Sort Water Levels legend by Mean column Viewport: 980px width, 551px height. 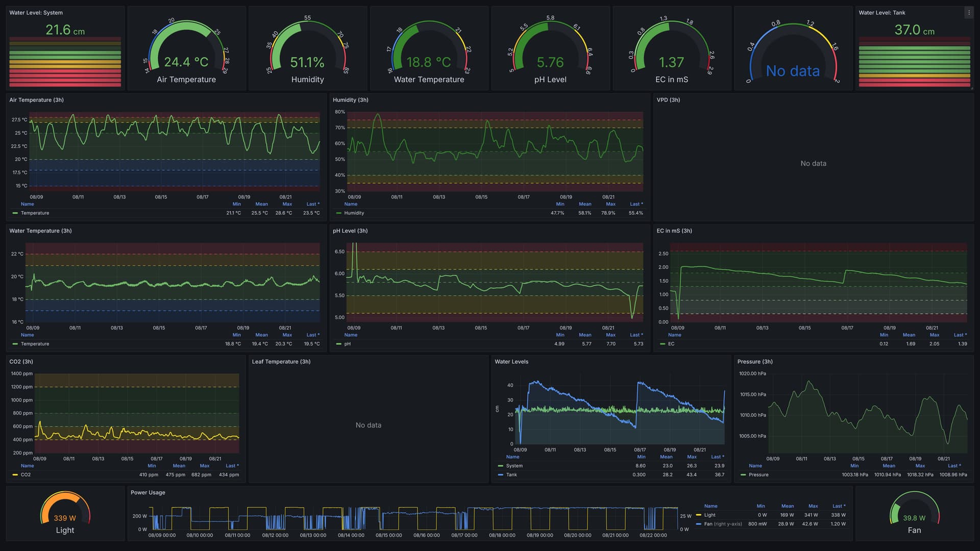[x=666, y=457]
